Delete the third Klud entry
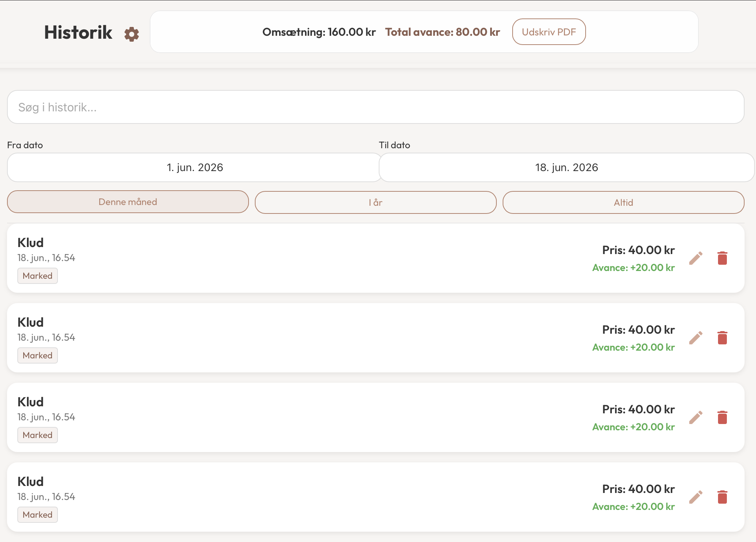The width and height of the screenshot is (756, 542). [x=722, y=417]
